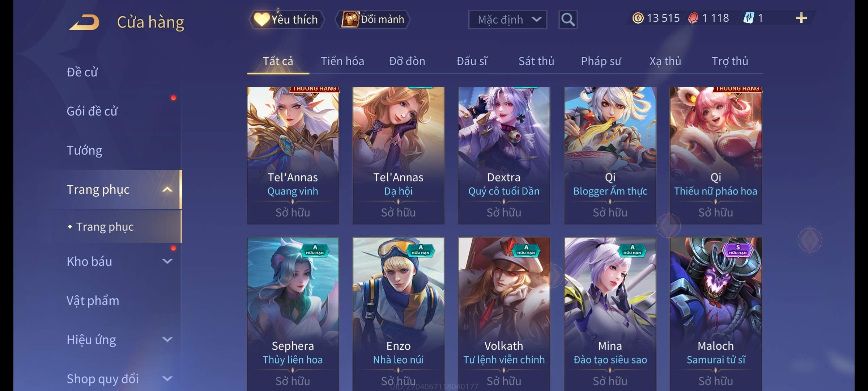Switch to the Sát thủ tab
868x391 pixels.
click(x=536, y=61)
